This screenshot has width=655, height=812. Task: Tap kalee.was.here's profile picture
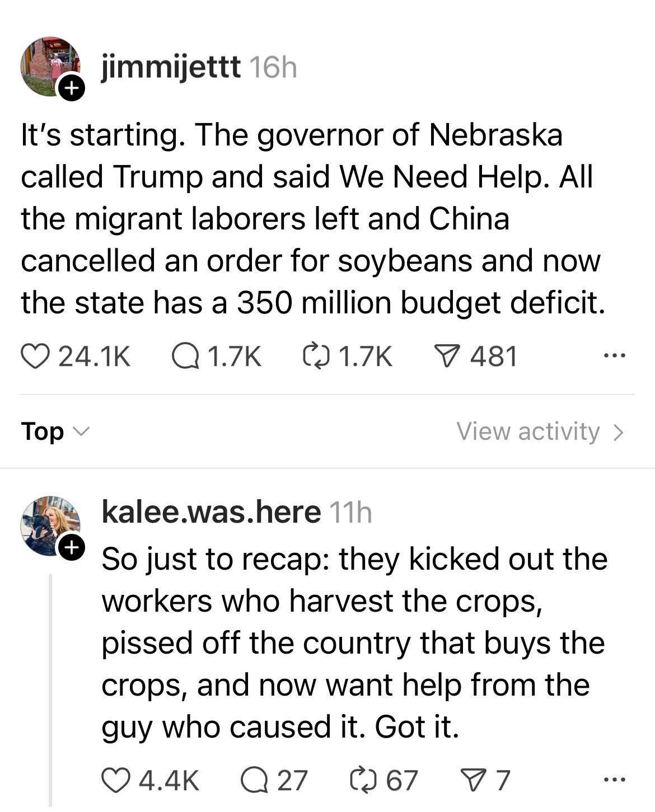(48, 525)
